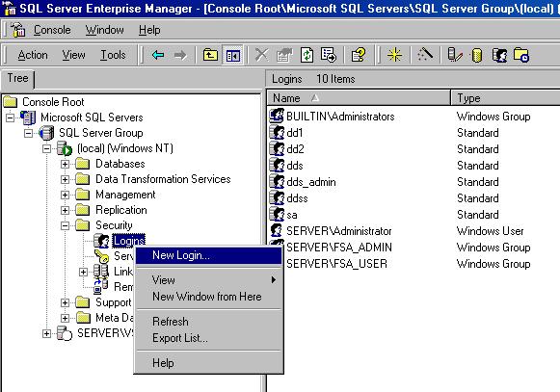Click the Refresh toolbar icon
This screenshot has width=560, height=392.
point(307,55)
